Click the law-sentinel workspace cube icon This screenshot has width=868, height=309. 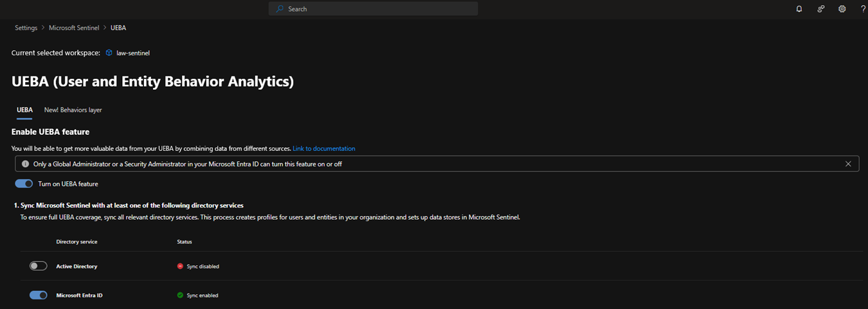pos(109,53)
